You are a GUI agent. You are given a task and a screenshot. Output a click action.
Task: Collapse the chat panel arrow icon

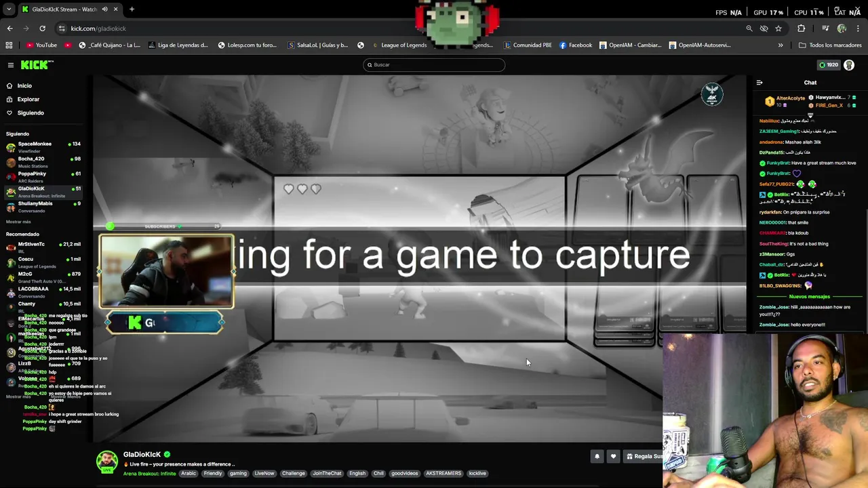(x=759, y=83)
